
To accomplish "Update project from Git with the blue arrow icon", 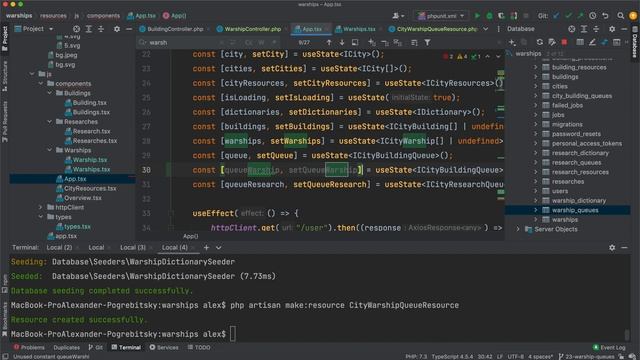I will (x=556, y=16).
